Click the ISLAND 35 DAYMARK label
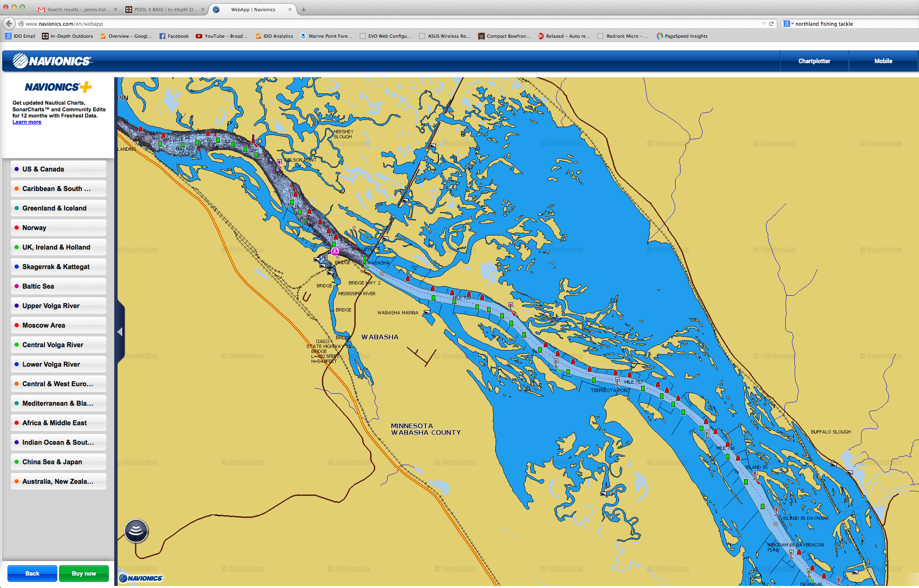This screenshot has height=588, width=919. point(806,518)
